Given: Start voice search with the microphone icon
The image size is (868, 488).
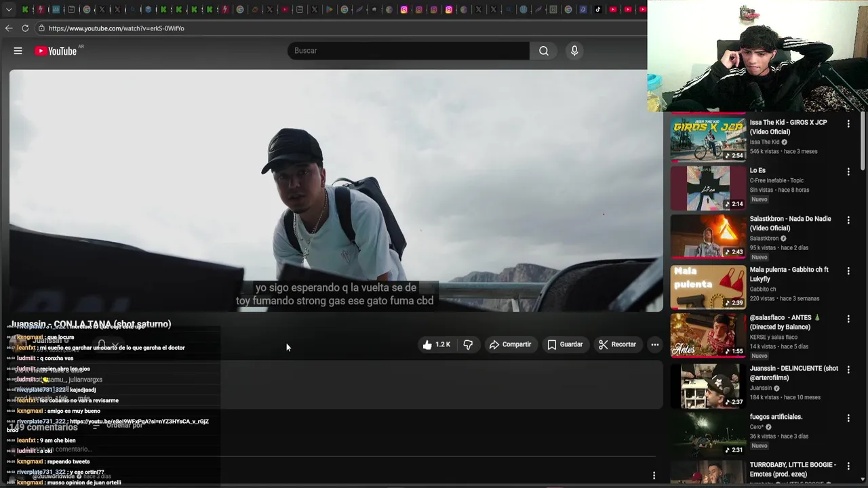Looking at the screenshot, I should pos(574,51).
